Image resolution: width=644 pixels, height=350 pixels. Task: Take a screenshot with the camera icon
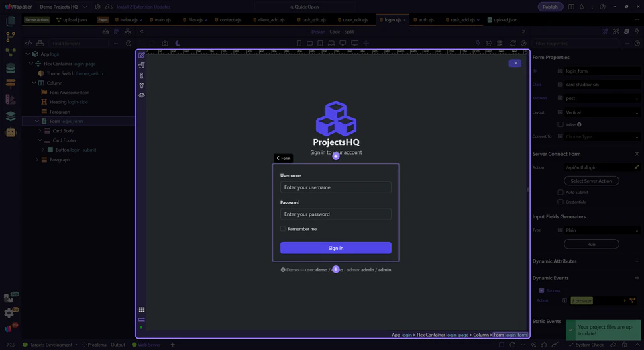[x=165, y=43]
